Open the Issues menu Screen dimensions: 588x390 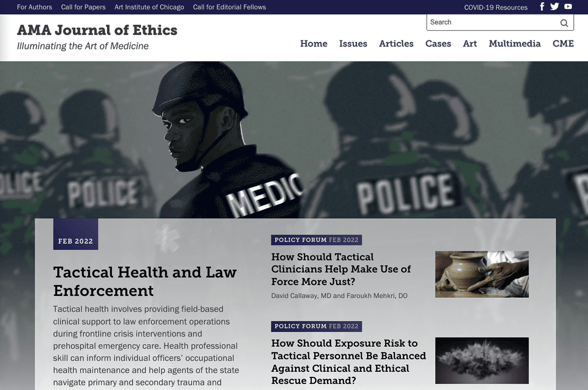(x=353, y=44)
